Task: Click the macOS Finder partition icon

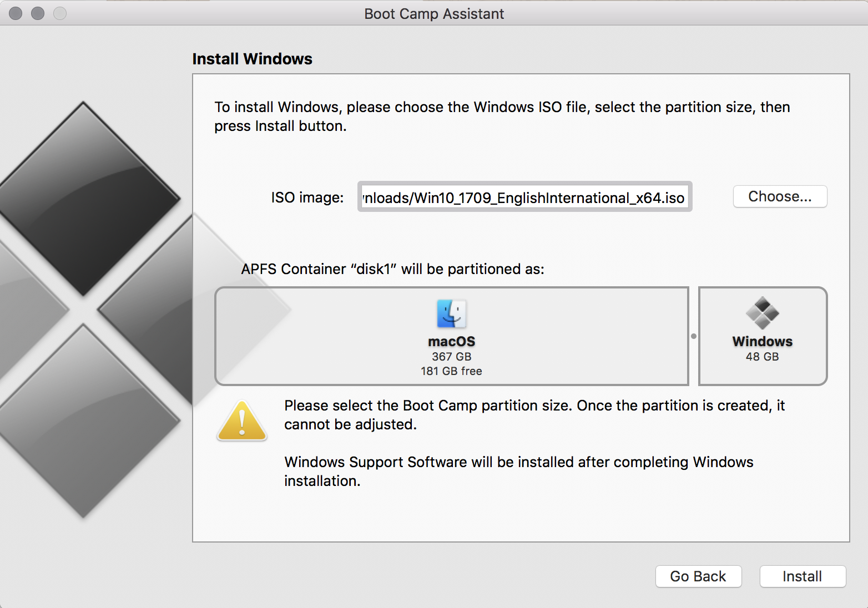Action: [x=451, y=314]
